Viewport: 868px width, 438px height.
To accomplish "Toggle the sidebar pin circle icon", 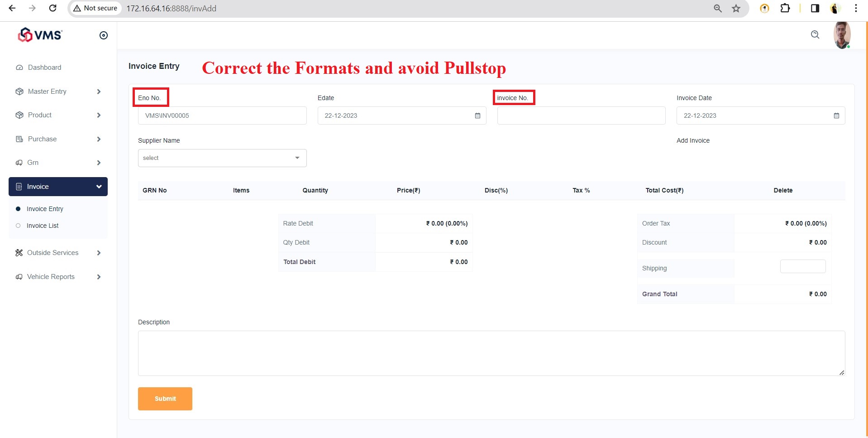I will tap(104, 35).
